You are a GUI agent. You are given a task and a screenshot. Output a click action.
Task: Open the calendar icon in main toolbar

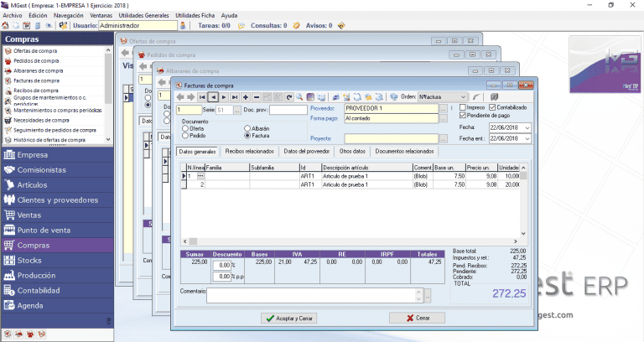point(27,25)
